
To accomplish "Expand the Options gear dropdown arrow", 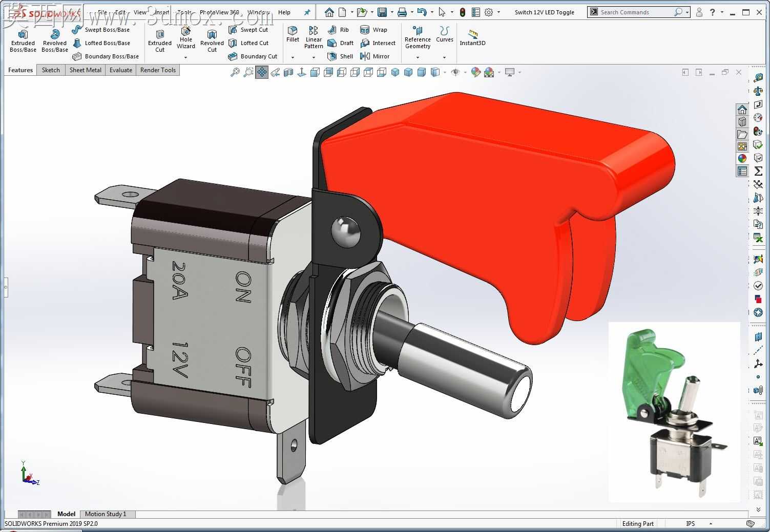I will [498, 12].
